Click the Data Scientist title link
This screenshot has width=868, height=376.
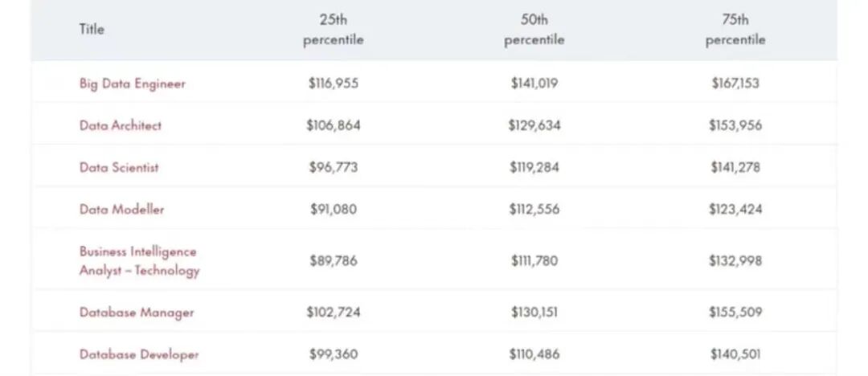tap(119, 167)
